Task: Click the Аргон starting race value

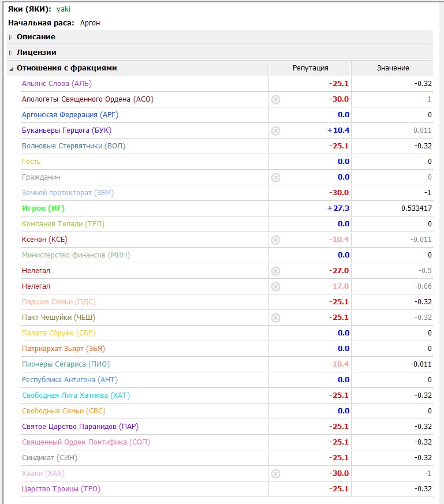Action: coord(90,23)
